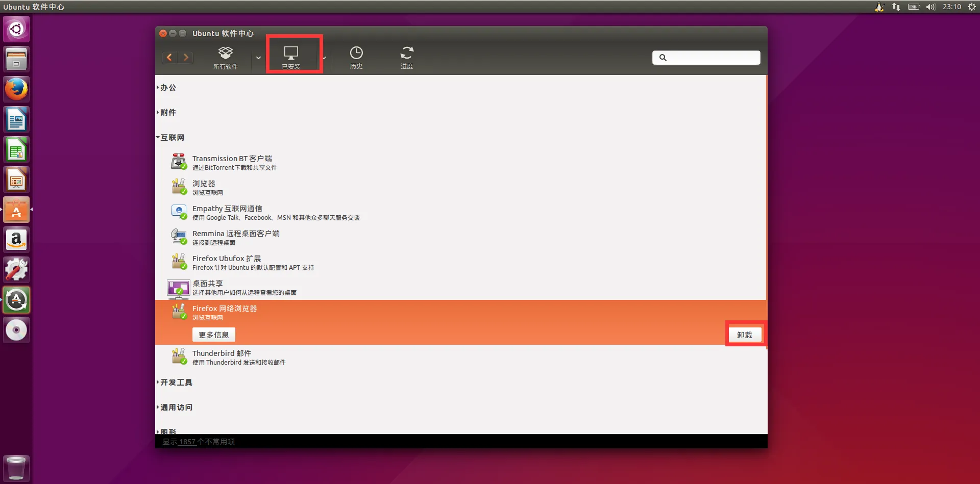Expand the 通用访问 category
Viewport: 980px width, 484px height.
(x=175, y=407)
